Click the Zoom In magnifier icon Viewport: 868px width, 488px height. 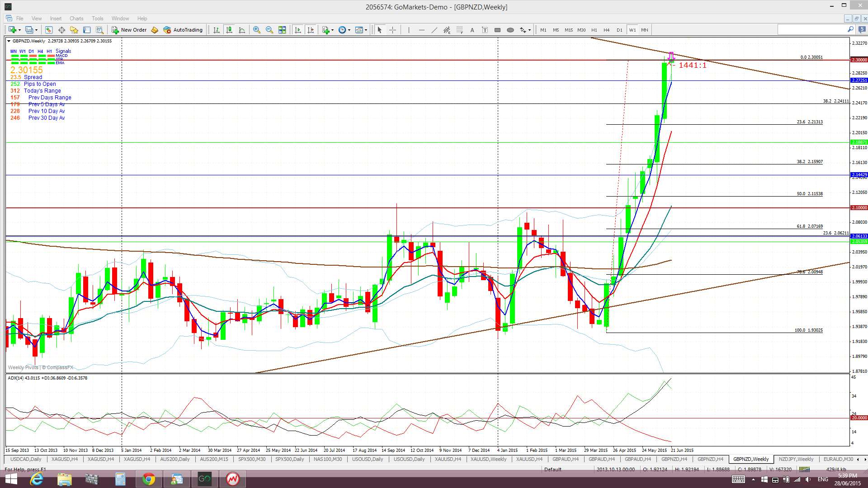257,30
